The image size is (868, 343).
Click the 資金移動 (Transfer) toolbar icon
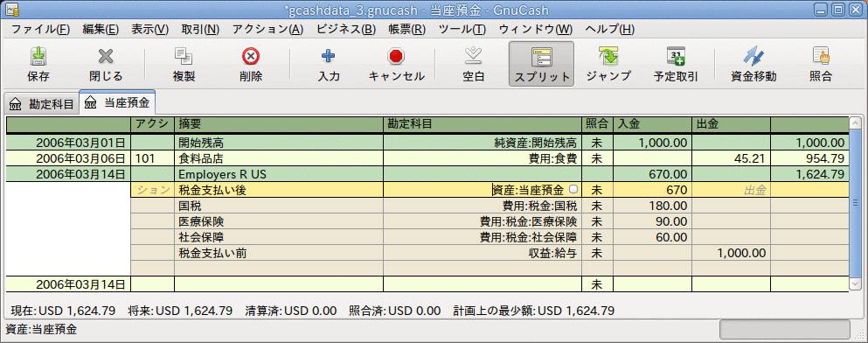(x=753, y=56)
